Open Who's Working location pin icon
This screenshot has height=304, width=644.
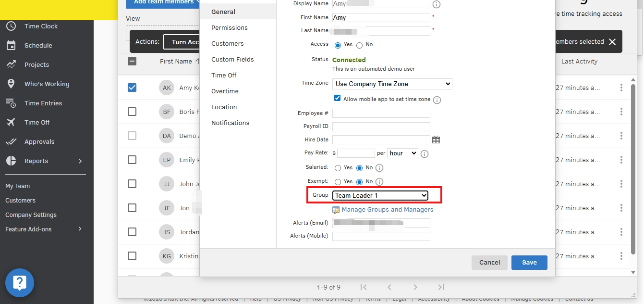pyautogui.click(x=11, y=84)
